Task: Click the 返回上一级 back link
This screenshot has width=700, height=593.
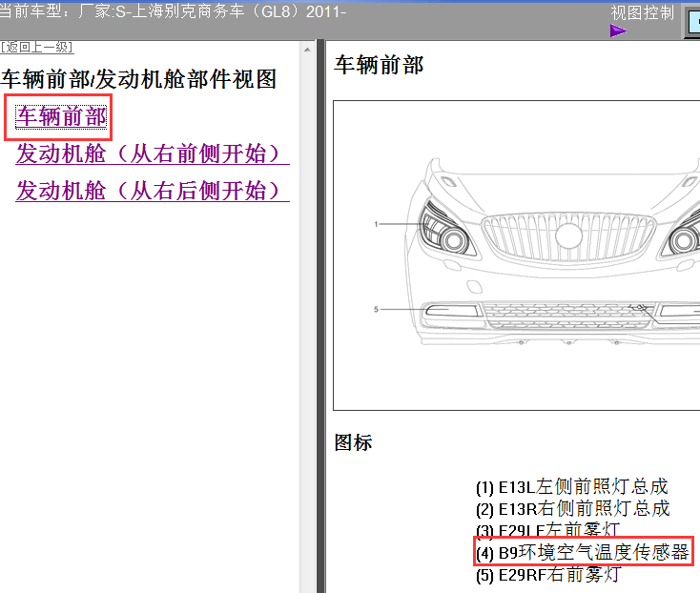Action: click(36, 47)
